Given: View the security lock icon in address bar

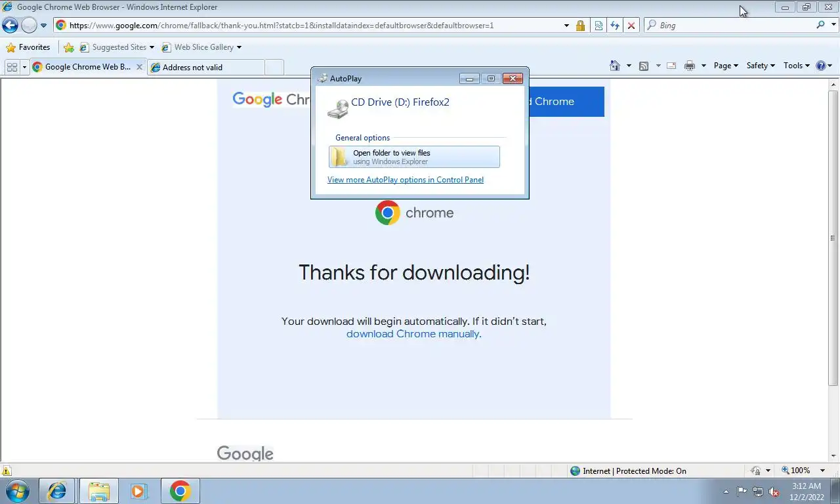Looking at the screenshot, I should click(580, 26).
